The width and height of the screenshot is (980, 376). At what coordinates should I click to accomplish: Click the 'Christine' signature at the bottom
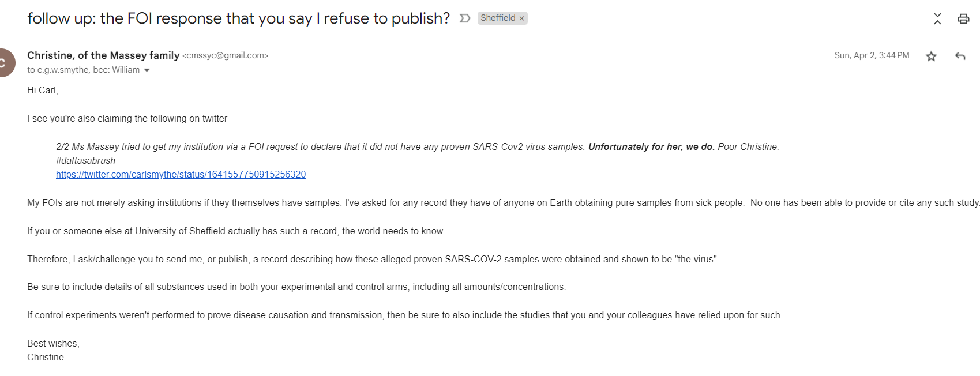coord(46,357)
